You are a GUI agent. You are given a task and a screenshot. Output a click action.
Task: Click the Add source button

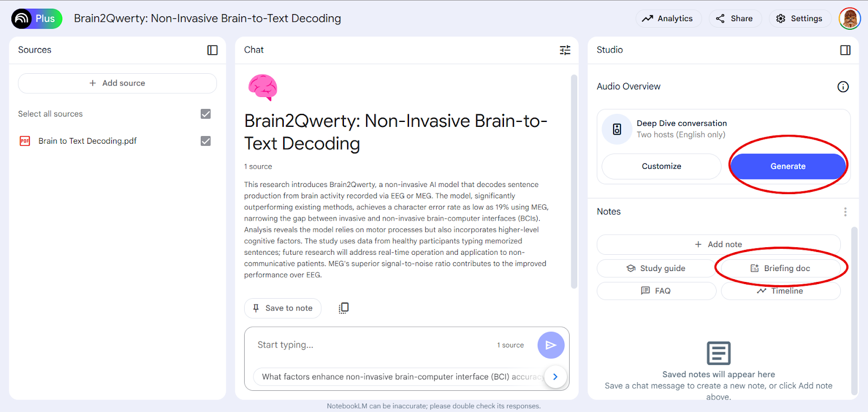click(117, 83)
